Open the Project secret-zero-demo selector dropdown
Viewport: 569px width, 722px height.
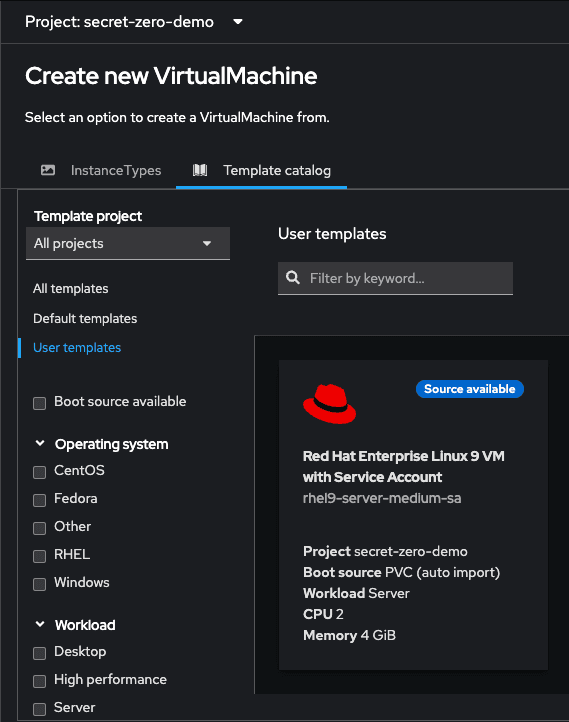pos(134,22)
